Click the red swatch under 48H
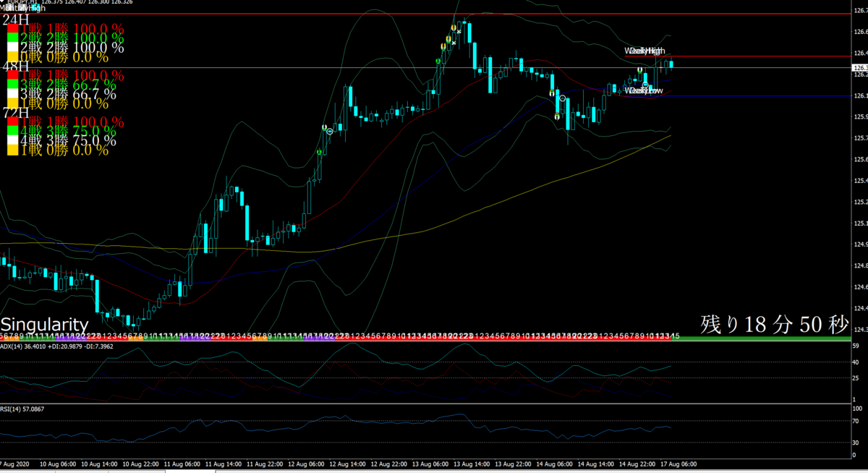This screenshot has height=473, width=868. pos(12,75)
